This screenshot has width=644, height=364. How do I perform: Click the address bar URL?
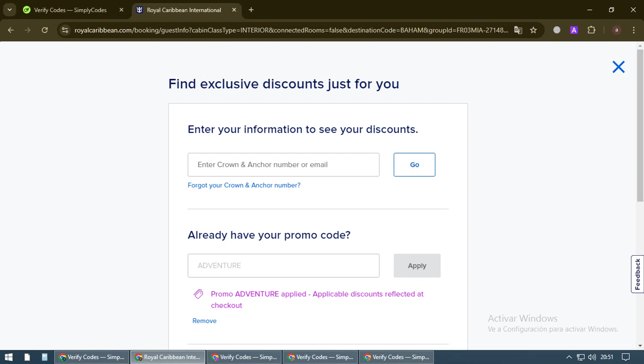291,30
